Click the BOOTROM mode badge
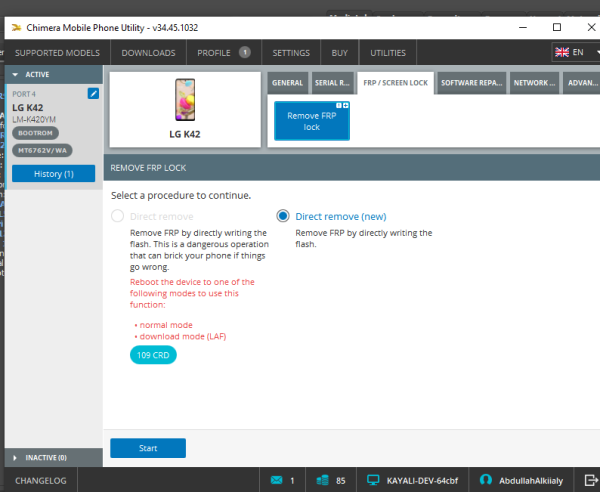 point(35,133)
